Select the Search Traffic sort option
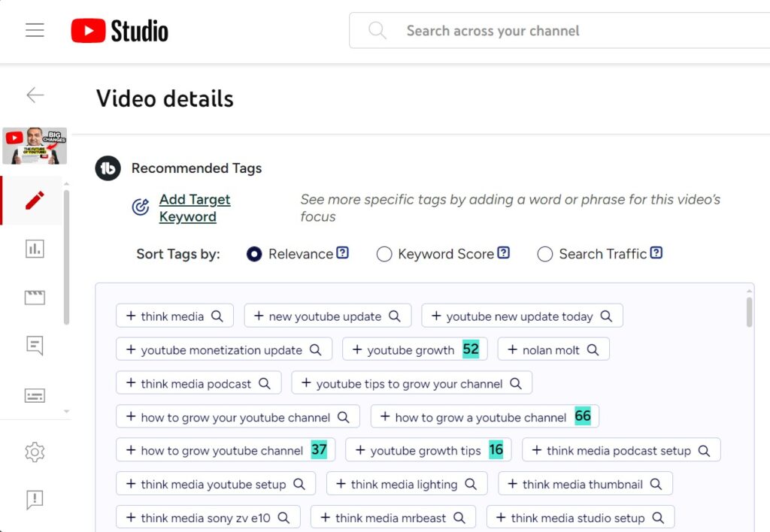The image size is (770, 532). (545, 254)
